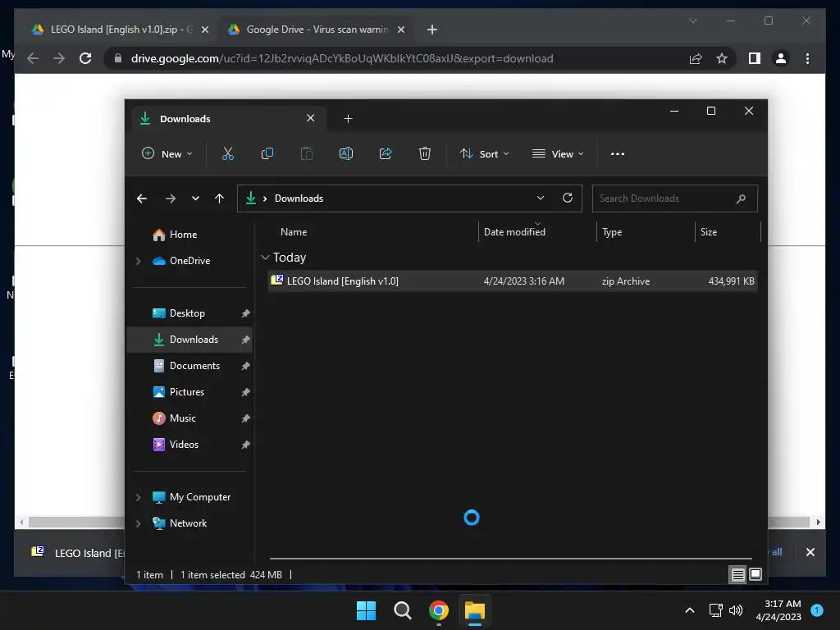Image resolution: width=840 pixels, height=630 pixels.
Task: Open Chrome three-dot menu
Action: tap(807, 58)
